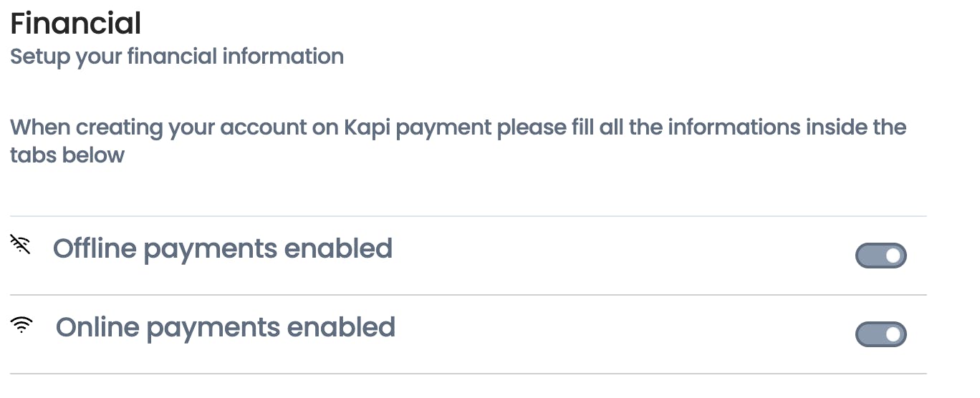Viewport: 980px width, 398px height.
Task: Click the words "Kapi payment" in the instructions
Action: (418, 128)
